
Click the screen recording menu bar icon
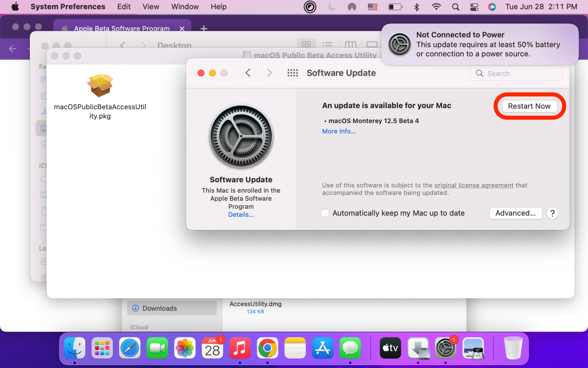310,7
